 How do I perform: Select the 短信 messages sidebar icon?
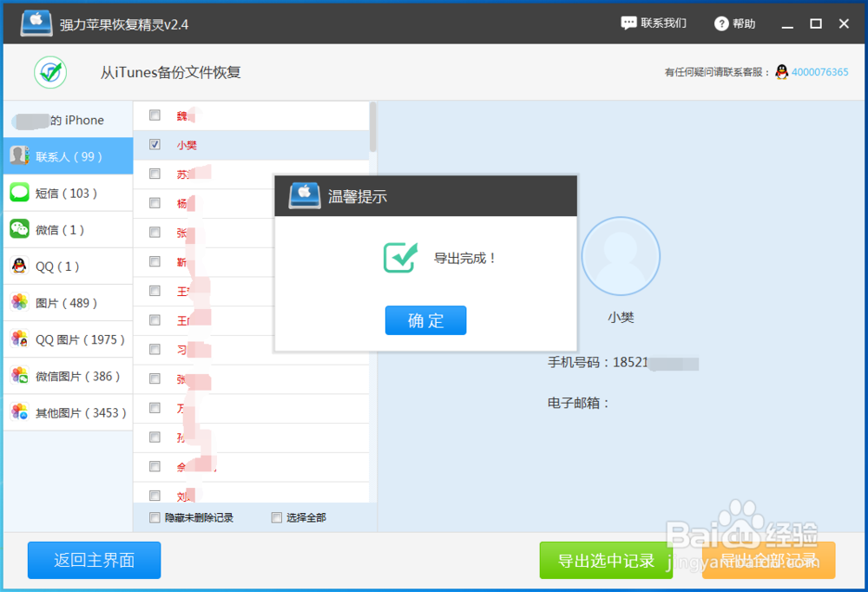click(x=19, y=193)
